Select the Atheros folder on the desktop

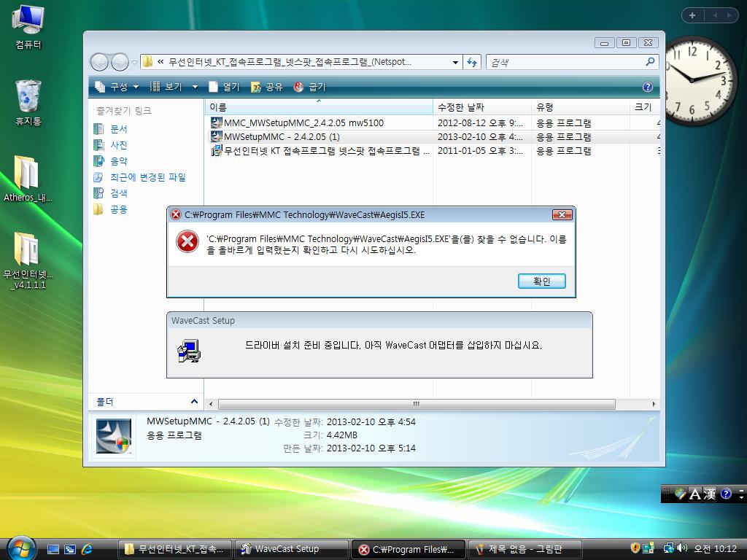click(x=28, y=179)
